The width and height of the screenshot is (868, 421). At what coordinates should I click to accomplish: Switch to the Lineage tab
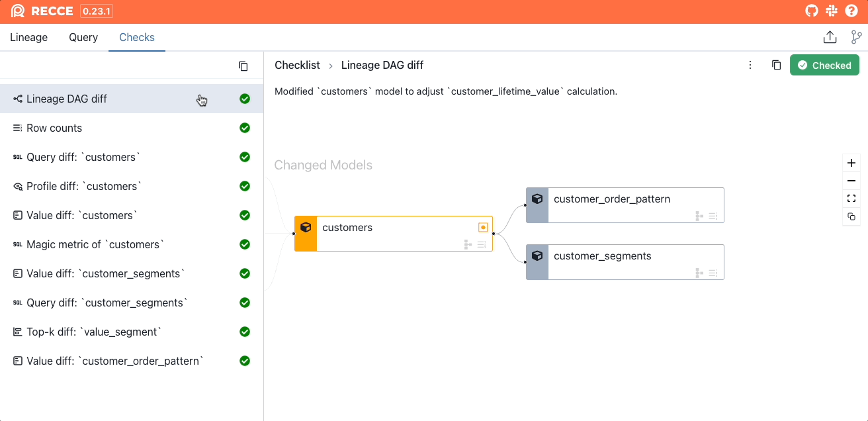[x=29, y=38]
